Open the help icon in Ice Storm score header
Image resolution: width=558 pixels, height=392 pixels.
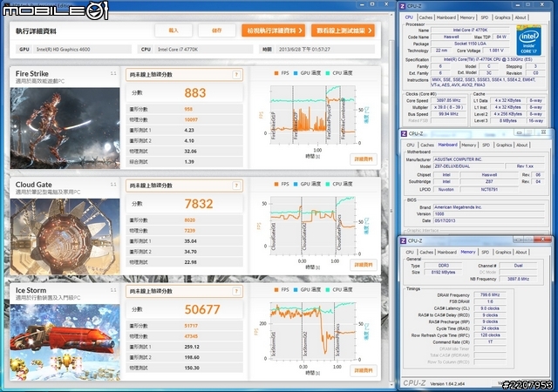(236, 291)
